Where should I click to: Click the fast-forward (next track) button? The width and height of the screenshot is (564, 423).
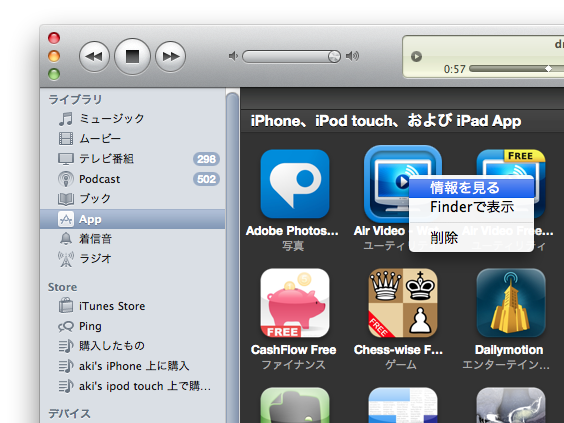[170, 56]
